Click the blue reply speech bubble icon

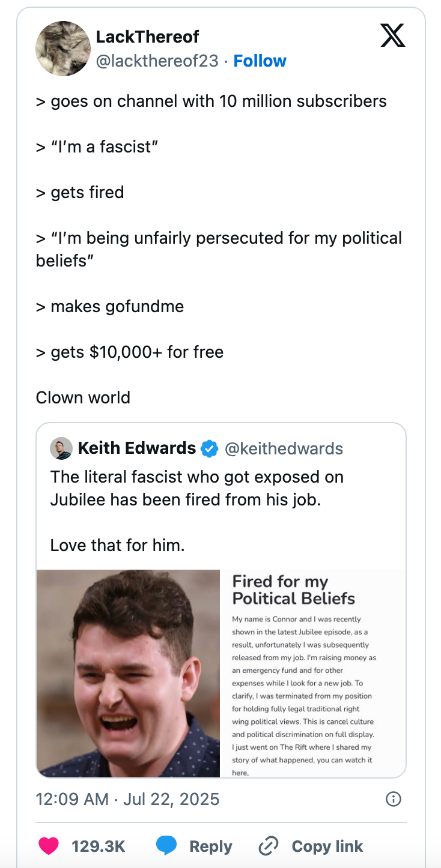(166, 846)
